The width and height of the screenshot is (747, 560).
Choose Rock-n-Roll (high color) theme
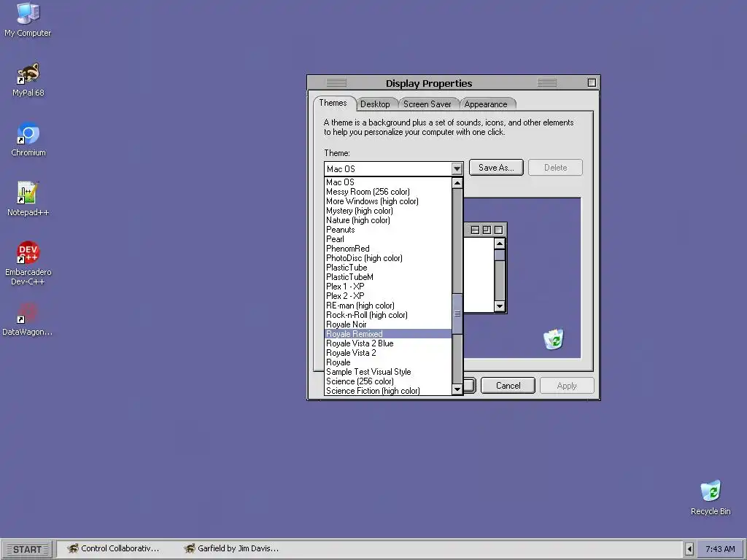coord(388,315)
